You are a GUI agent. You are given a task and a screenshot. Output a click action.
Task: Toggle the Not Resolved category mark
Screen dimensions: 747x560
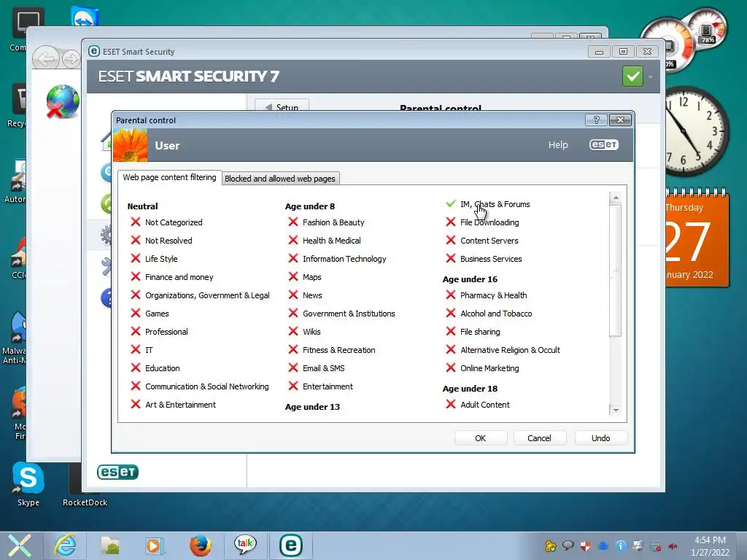pyautogui.click(x=136, y=240)
